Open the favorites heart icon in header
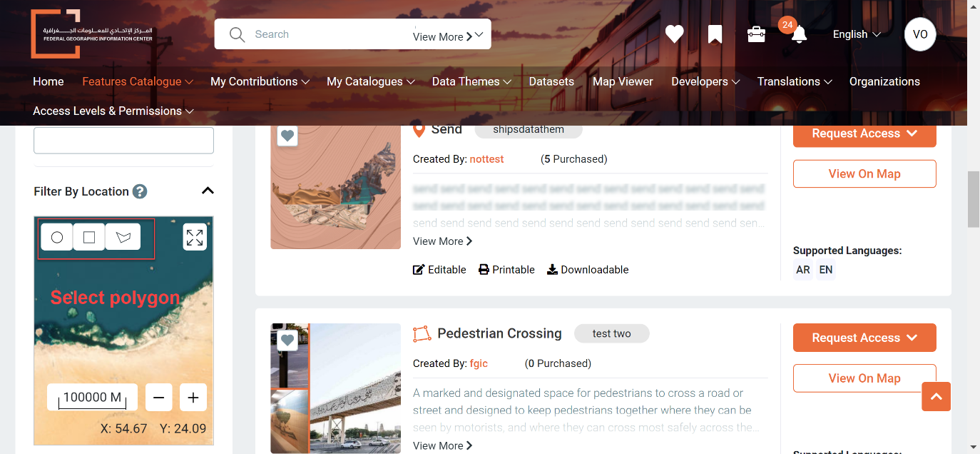This screenshot has width=980, height=454. pyautogui.click(x=674, y=34)
